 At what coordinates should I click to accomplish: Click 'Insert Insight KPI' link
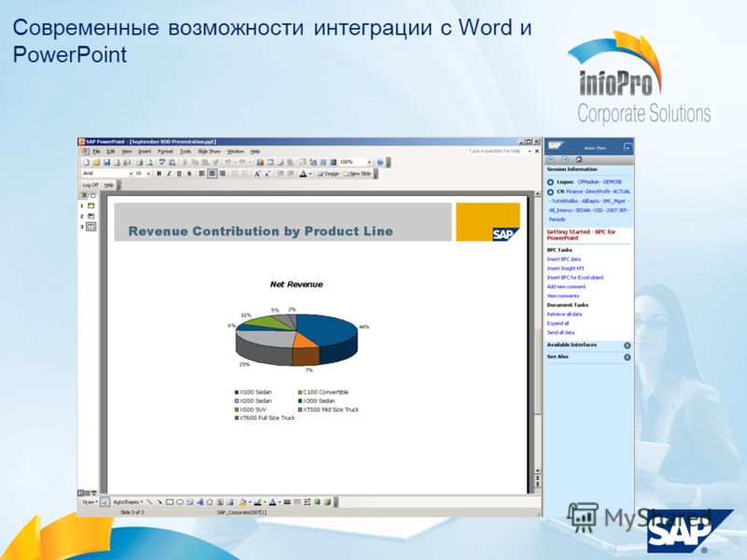pyautogui.click(x=565, y=268)
